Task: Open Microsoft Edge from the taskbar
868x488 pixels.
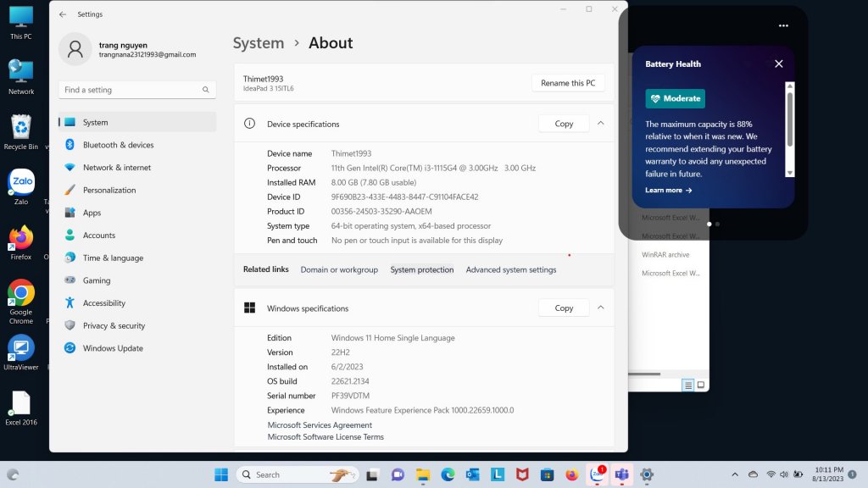Action: click(448, 474)
